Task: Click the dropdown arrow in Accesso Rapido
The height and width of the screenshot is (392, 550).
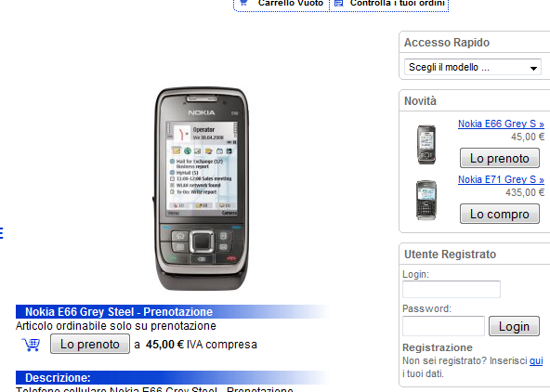Action: (533, 68)
